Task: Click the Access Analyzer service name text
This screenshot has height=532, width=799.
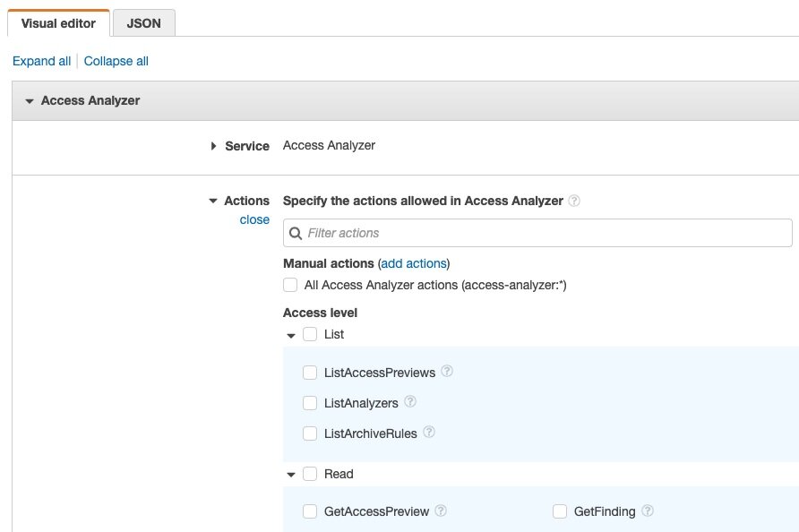Action: [329, 146]
